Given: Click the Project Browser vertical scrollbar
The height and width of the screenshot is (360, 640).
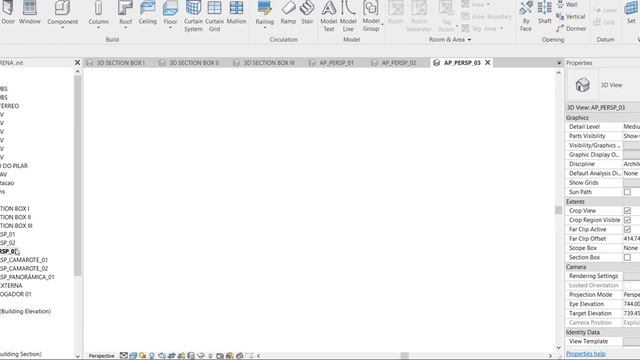Looking at the screenshot, I should click(78, 176).
